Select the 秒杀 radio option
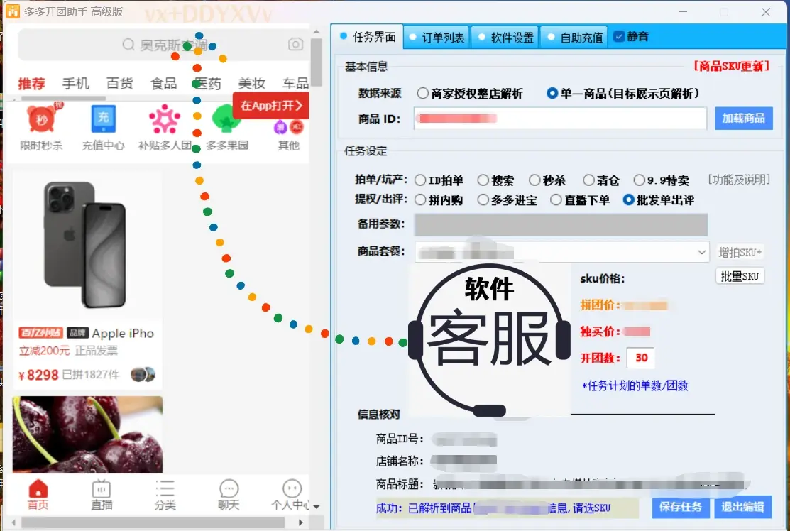This screenshot has height=532, width=792. coord(534,180)
